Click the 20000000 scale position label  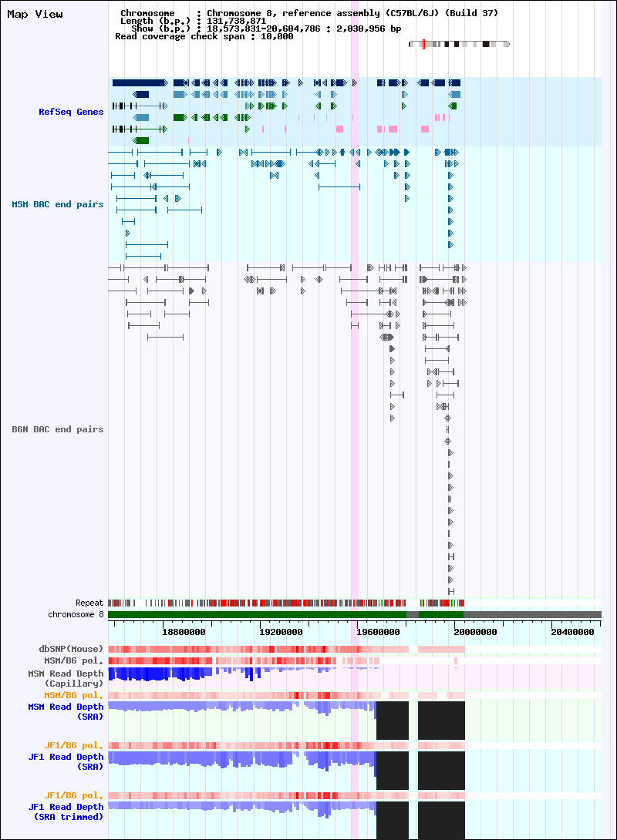tap(476, 632)
